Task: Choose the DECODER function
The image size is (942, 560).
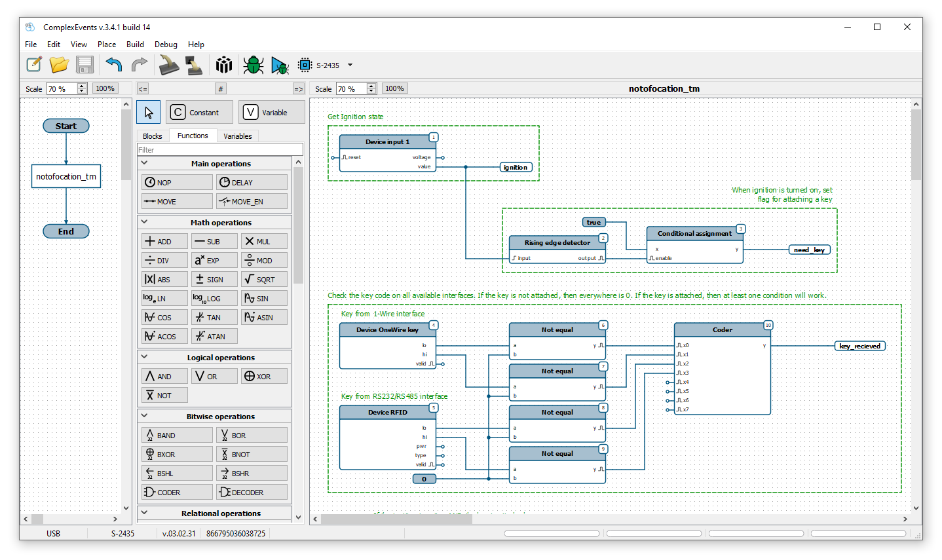Action: pyautogui.click(x=252, y=492)
